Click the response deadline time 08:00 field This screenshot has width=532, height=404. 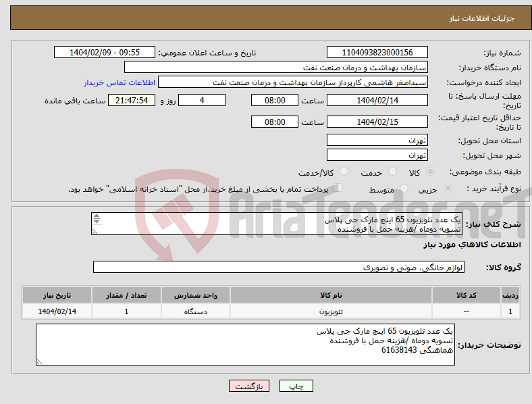[275, 100]
